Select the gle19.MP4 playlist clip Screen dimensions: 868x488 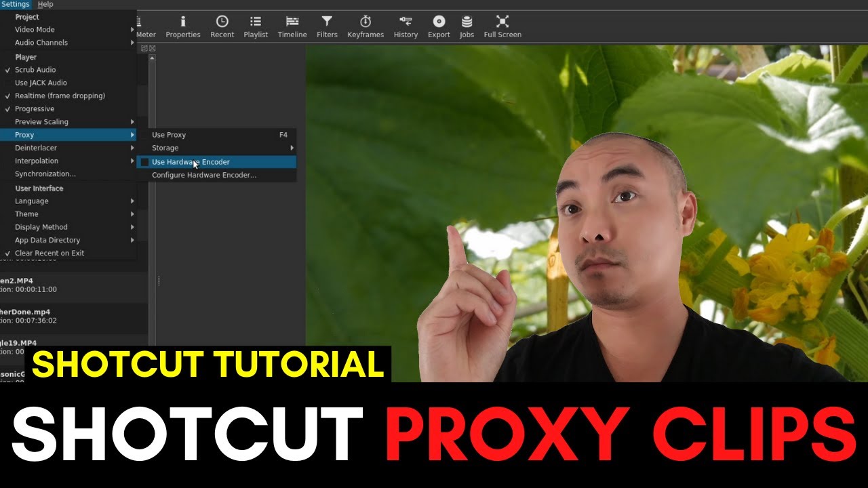tap(74, 346)
